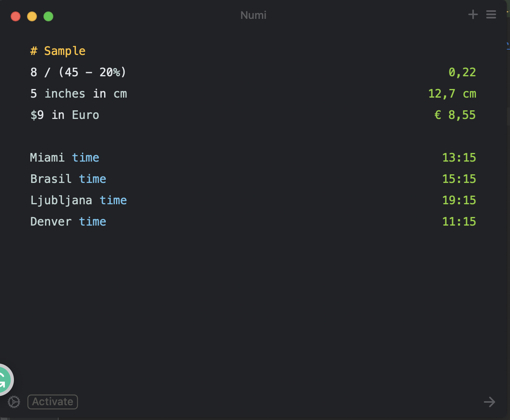Click the plus icon to add a note
Screen dimensions: 510x420
473,15
